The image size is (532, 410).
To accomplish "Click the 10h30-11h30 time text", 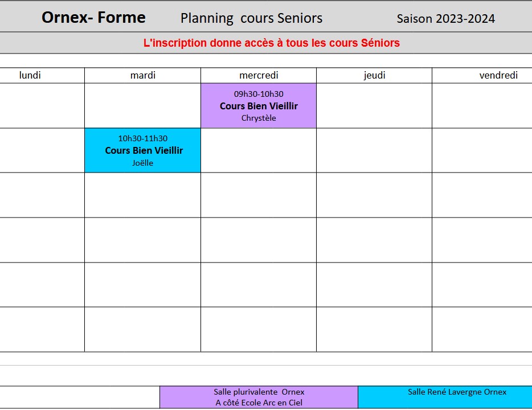I will 143,138.
